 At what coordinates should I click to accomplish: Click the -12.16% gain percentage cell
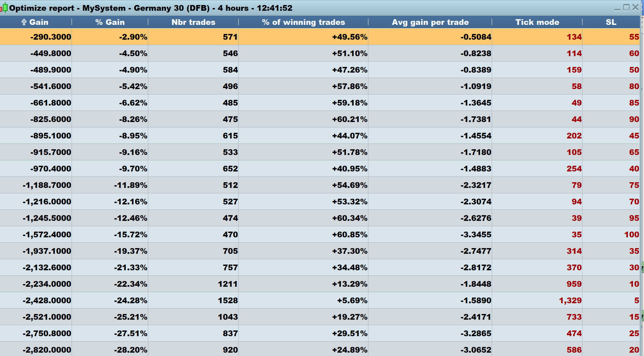[131, 202]
